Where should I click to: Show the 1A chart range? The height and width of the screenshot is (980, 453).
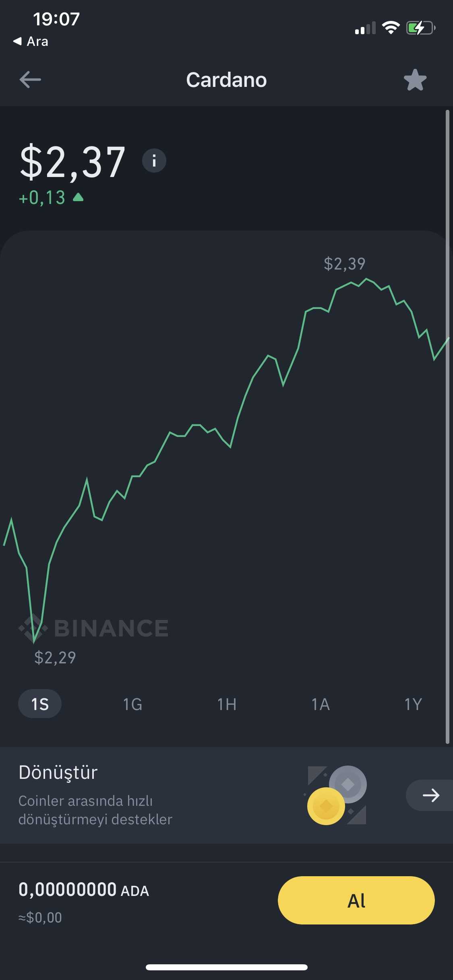321,704
